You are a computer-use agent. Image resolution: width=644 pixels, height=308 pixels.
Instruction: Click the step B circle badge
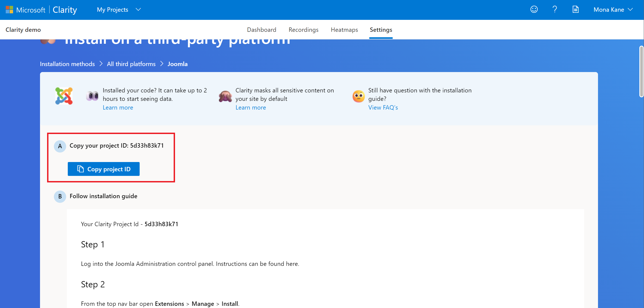(x=60, y=197)
